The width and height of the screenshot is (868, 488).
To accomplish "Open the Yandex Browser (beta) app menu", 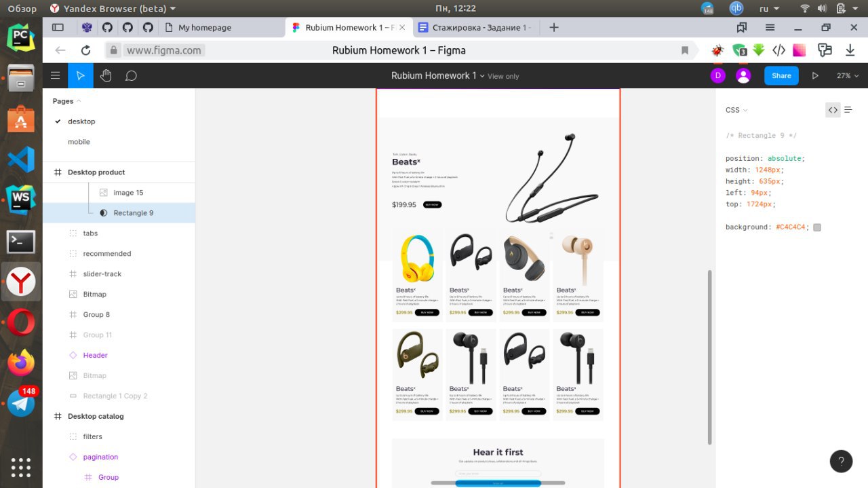I will click(113, 9).
